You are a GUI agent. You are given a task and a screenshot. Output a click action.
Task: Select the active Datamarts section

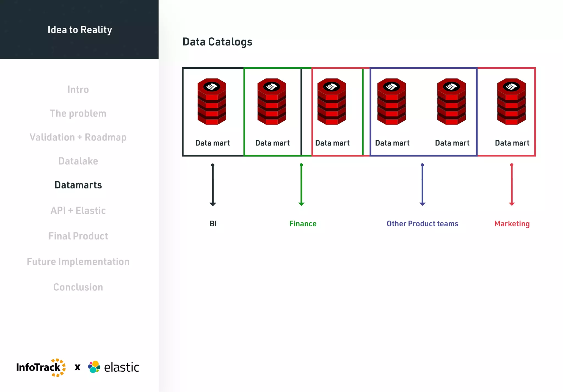tap(78, 185)
